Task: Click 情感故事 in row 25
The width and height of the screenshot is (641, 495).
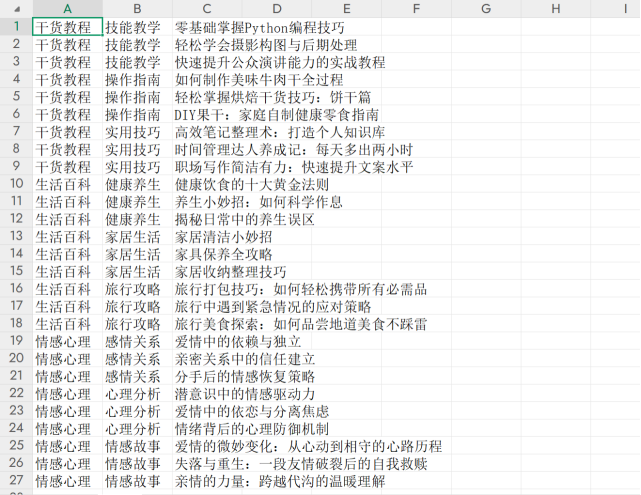Action: (x=133, y=446)
